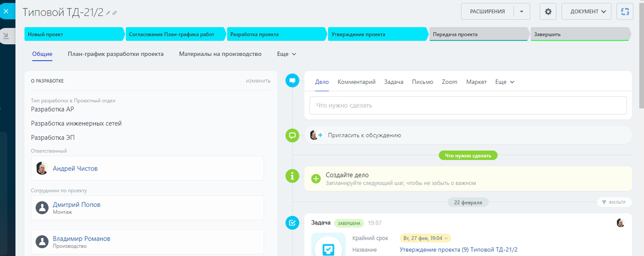Image resolution: width=644 pixels, height=256 pixels.
Task: Expand the РАСШИРЕНИЯ arrow dropdown
Action: 521,11
